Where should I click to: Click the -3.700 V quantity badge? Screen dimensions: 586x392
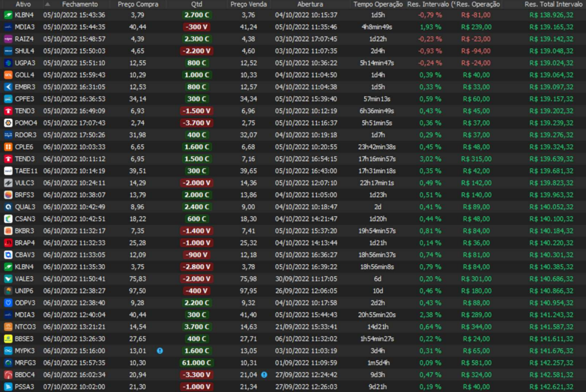[x=197, y=123]
